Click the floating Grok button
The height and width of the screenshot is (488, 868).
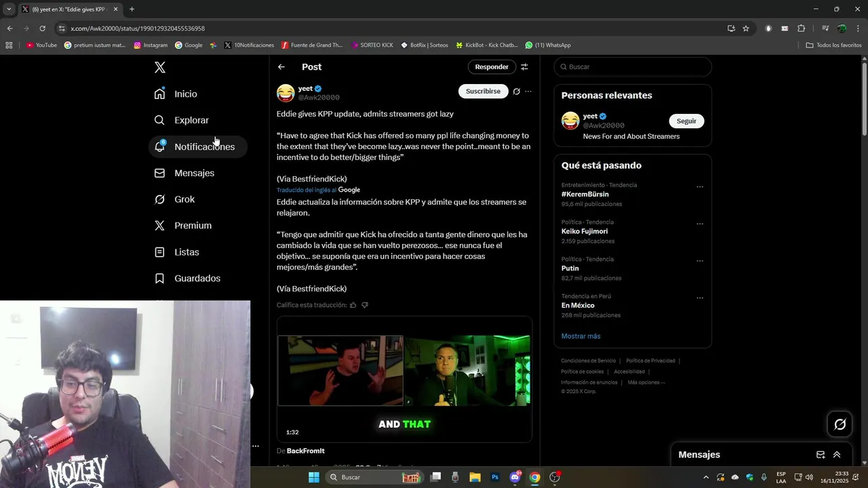[840, 424]
